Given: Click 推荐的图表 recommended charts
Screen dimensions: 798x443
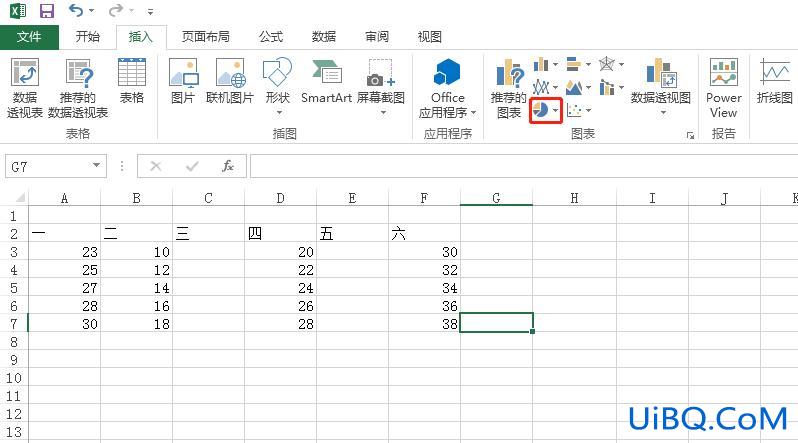Looking at the screenshot, I should pyautogui.click(x=508, y=89).
